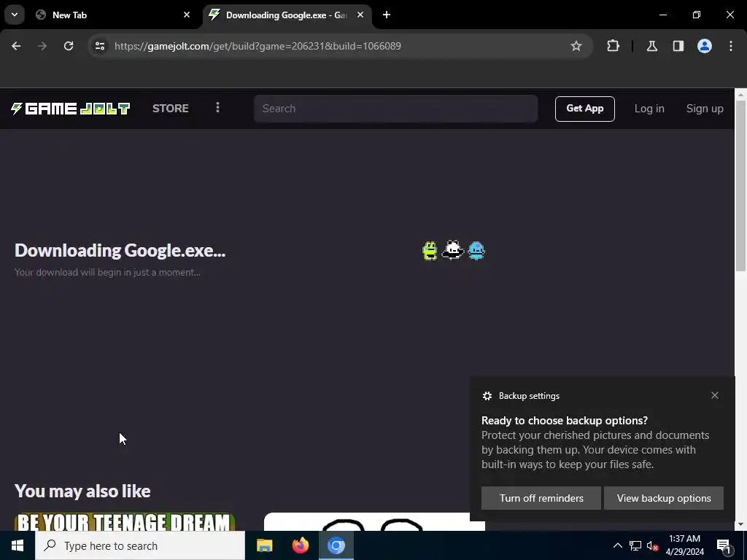The image size is (747, 560).
Task: Click View backup options button
Action: pos(664,498)
